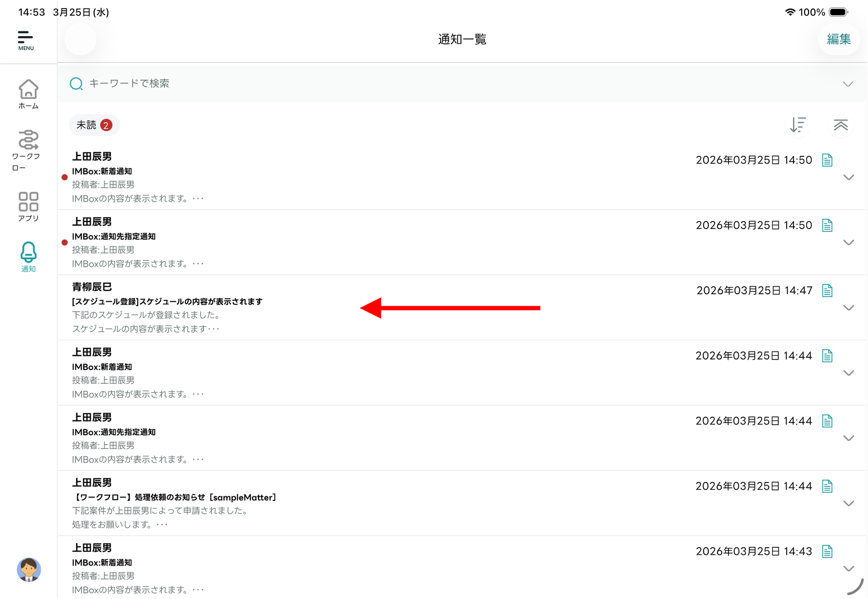This screenshot has height=599, width=868.
Task: Expand the first IMBox new-arrival notification
Action: [848, 177]
